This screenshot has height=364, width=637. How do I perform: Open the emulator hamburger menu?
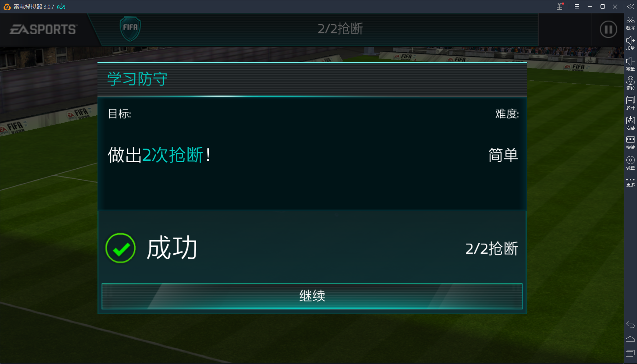pos(577,7)
